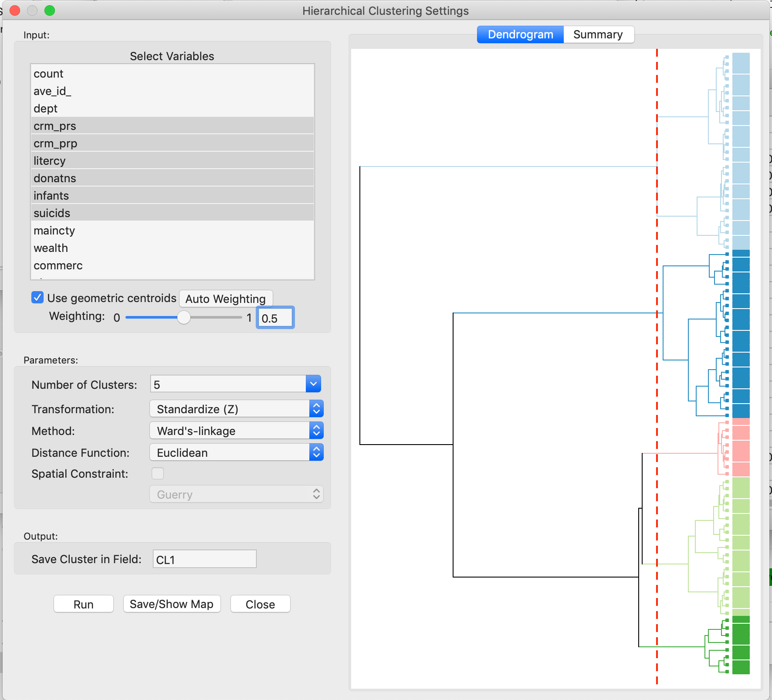Enable the Spatial Constraint checkbox

(x=158, y=473)
